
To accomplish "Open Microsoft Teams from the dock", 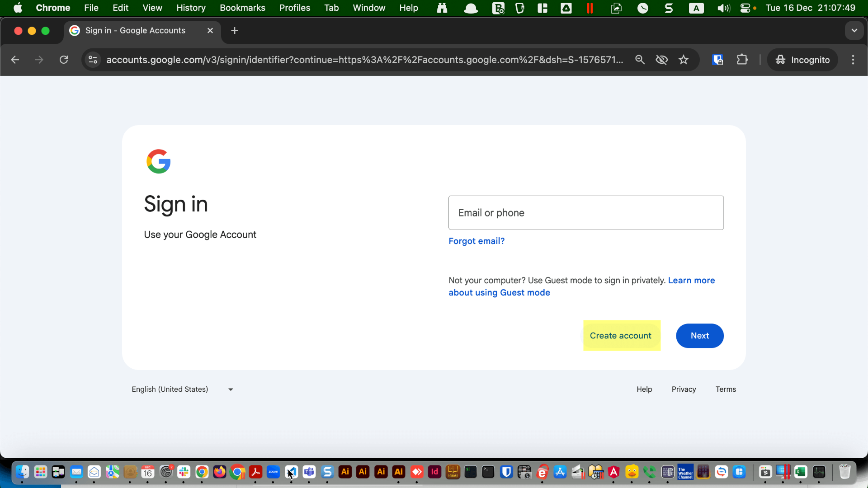I will click(309, 472).
